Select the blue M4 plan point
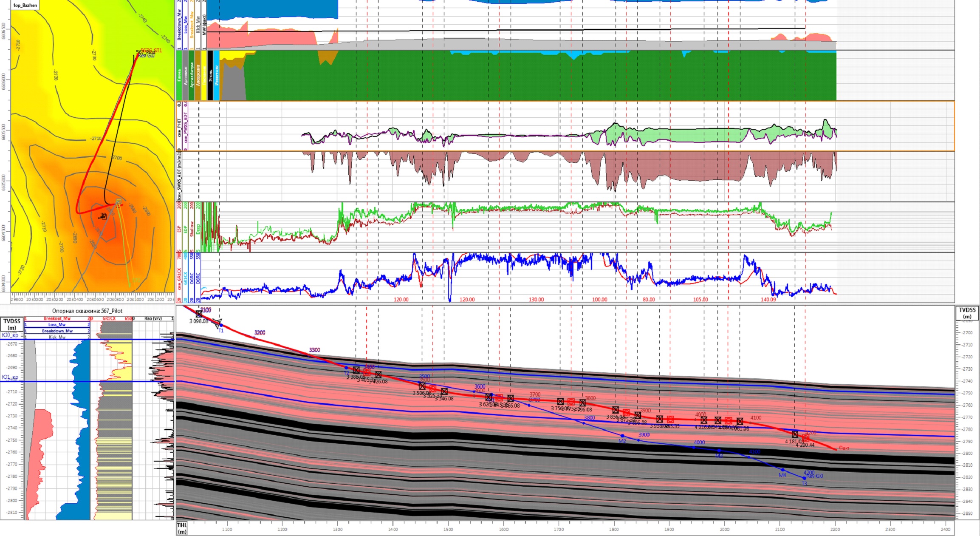The width and height of the screenshot is (980, 536). click(782, 470)
